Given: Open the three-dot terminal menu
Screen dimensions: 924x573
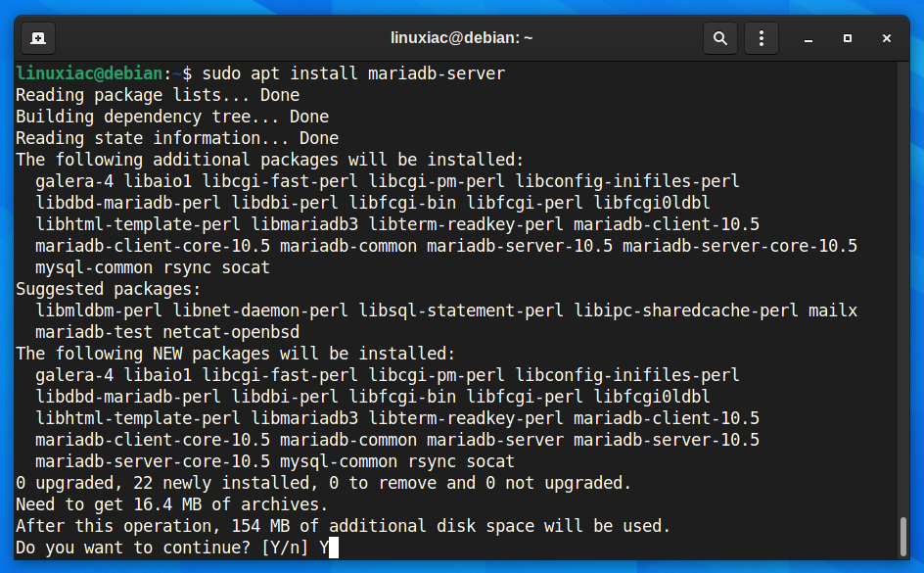Looking at the screenshot, I should click(762, 38).
